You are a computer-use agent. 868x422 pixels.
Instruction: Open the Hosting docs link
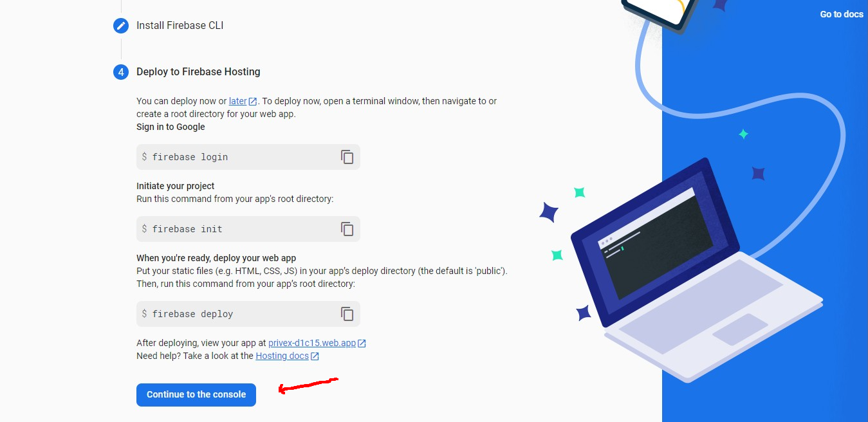tap(282, 355)
